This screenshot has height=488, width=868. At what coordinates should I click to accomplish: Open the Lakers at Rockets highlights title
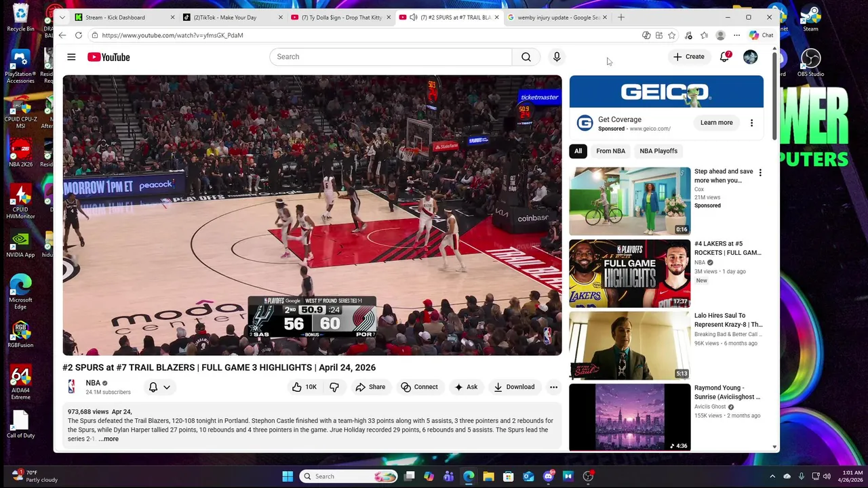pyautogui.click(x=728, y=248)
